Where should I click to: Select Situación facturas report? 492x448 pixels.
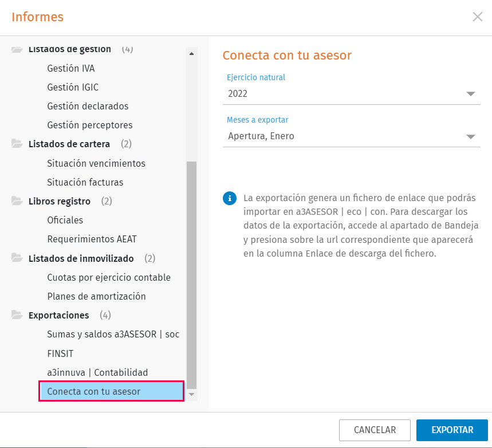[x=85, y=182]
